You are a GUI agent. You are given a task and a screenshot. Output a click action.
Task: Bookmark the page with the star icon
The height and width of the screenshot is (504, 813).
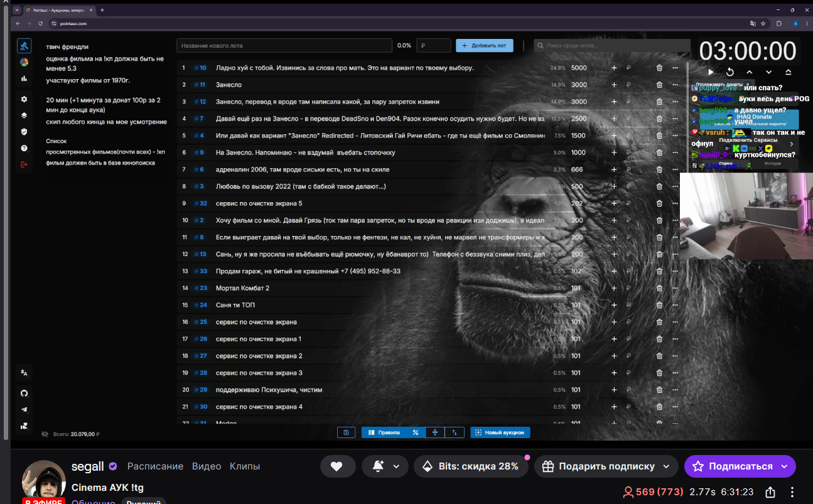(763, 23)
